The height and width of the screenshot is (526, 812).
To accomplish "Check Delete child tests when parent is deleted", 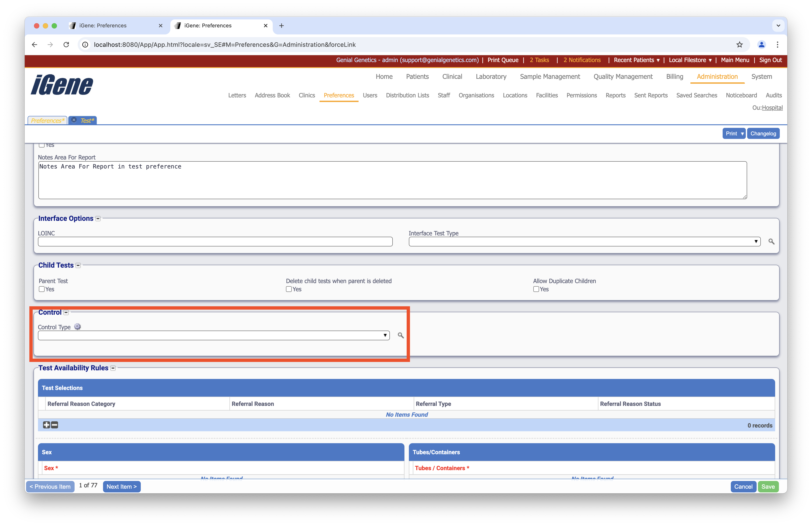I will pos(289,289).
